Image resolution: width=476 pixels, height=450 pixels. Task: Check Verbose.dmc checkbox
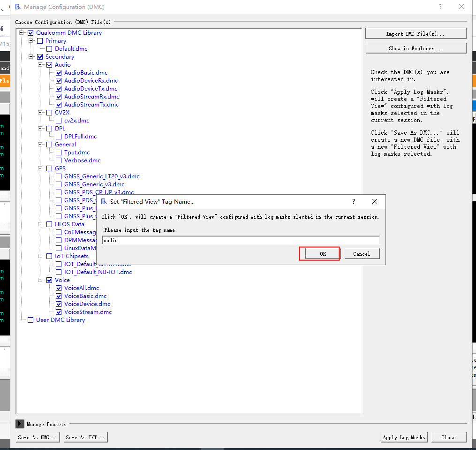[x=59, y=160]
